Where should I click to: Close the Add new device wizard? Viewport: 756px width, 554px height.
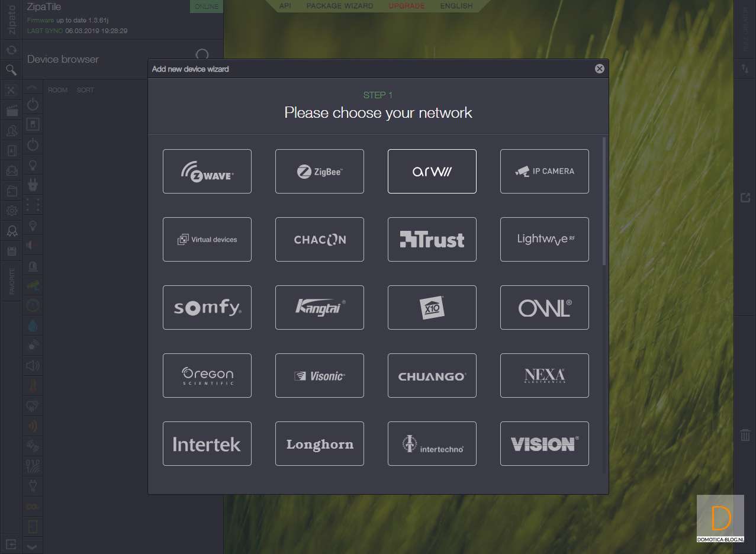(x=600, y=69)
